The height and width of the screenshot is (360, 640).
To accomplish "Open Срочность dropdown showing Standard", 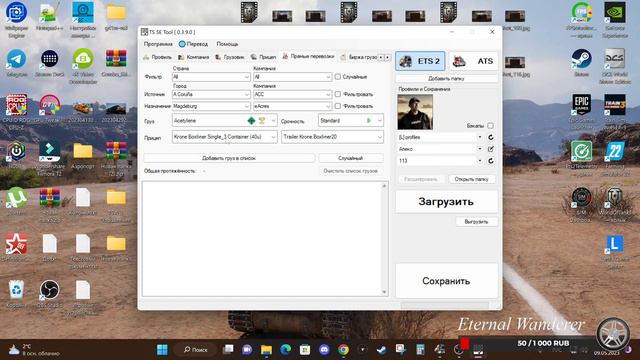I will click(x=351, y=120).
